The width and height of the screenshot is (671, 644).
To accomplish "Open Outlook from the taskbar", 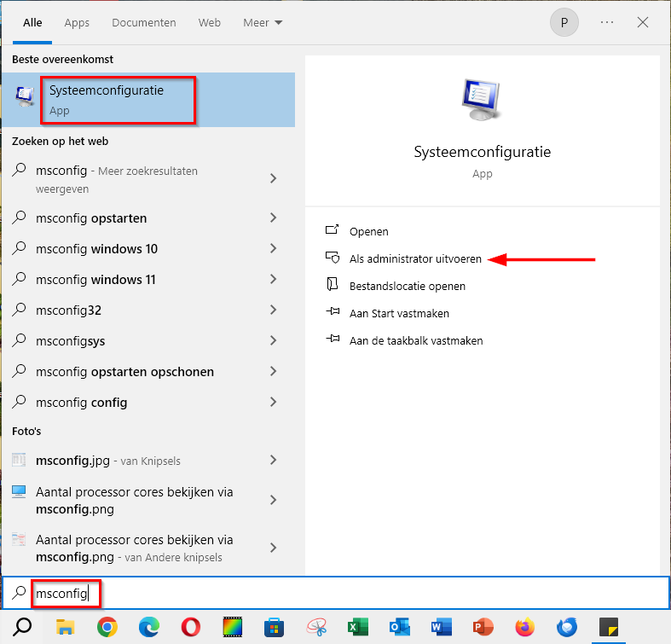I will coord(399,628).
